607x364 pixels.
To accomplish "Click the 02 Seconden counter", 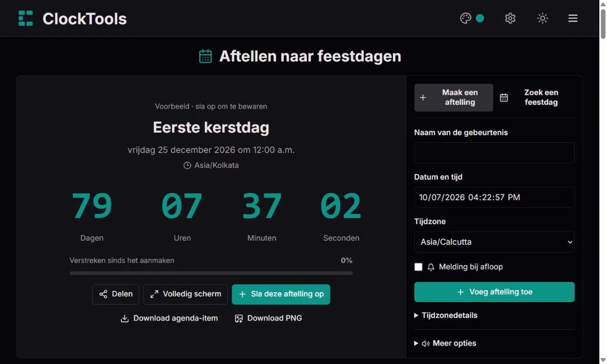I will pos(341,215).
